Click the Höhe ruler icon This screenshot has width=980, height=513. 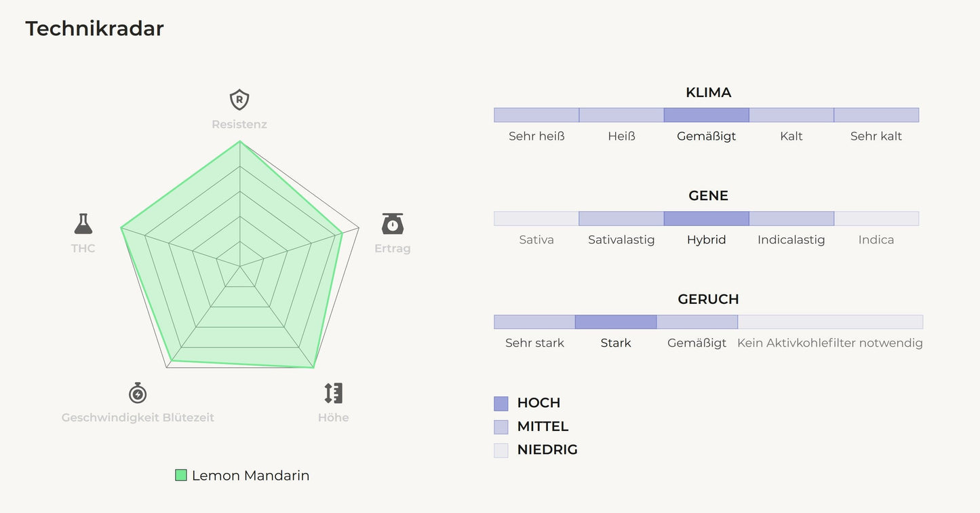click(333, 393)
